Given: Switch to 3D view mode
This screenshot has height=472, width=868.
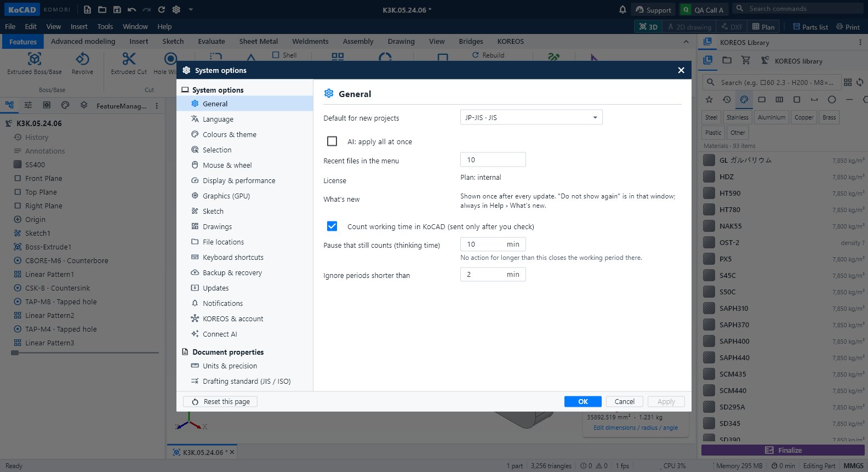Looking at the screenshot, I should [x=648, y=26].
